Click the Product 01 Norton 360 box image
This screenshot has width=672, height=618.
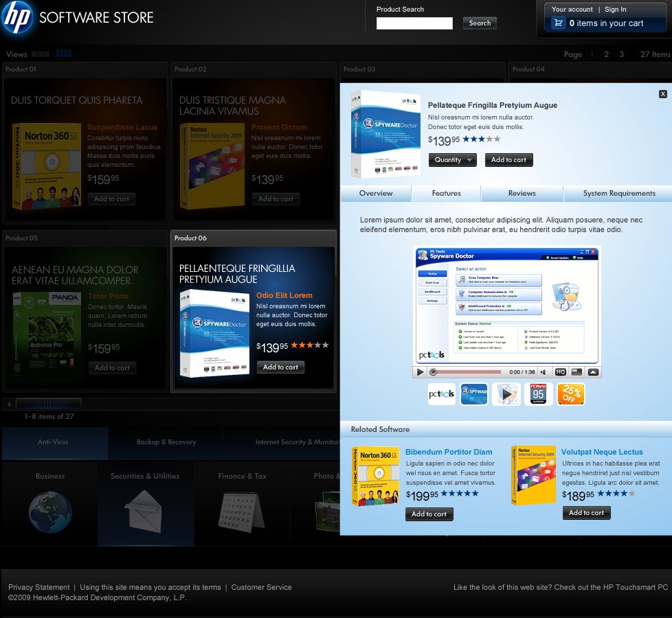(46, 166)
